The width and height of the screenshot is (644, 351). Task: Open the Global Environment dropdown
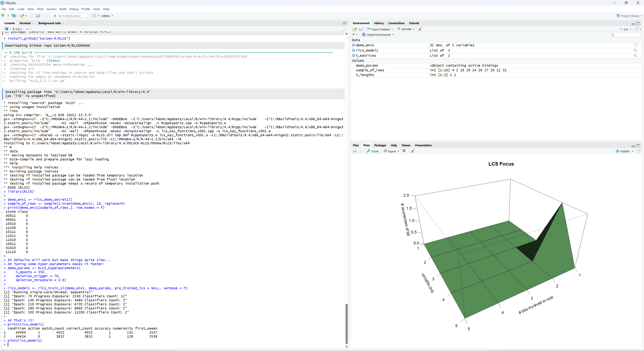pyautogui.click(x=378, y=35)
